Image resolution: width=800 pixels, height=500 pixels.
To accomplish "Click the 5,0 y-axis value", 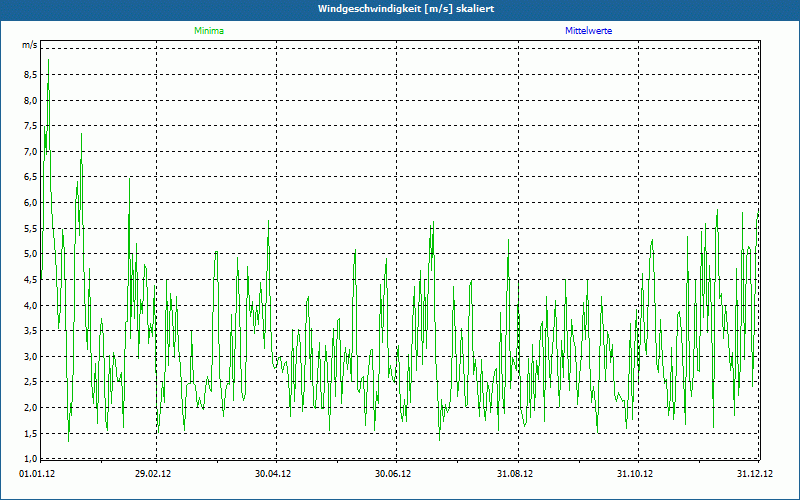I will 31,254.
